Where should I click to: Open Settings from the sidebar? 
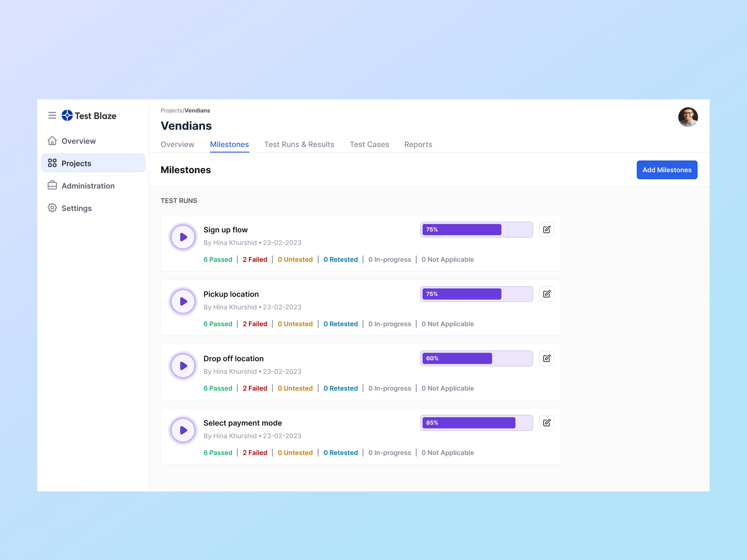point(76,208)
